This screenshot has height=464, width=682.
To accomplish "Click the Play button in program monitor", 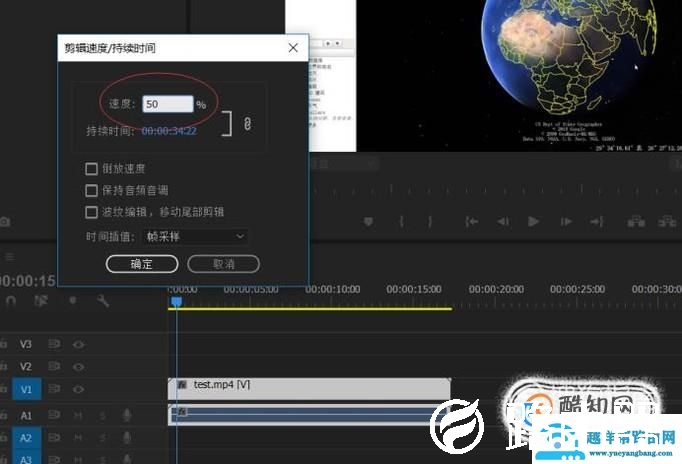I will 533,222.
